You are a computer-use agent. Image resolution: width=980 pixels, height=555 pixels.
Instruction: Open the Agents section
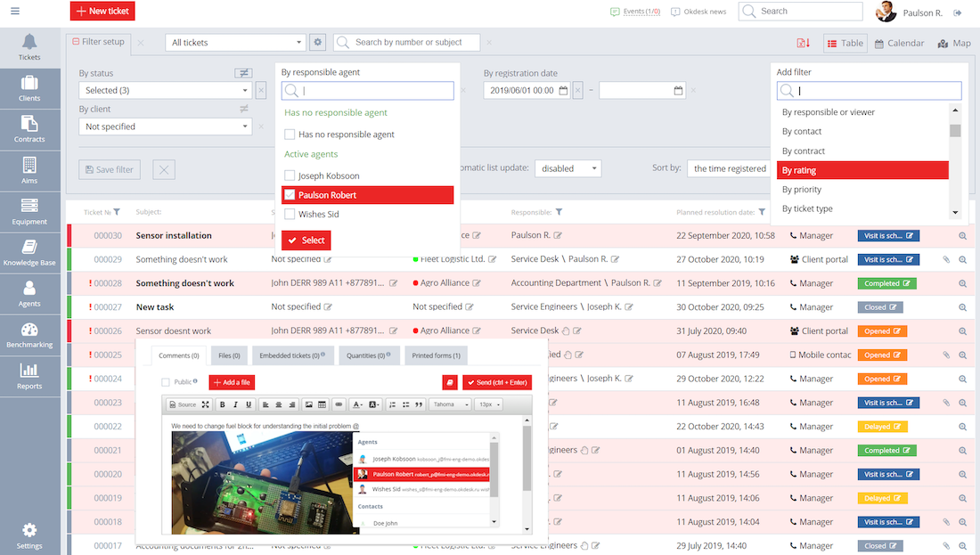tap(29, 294)
